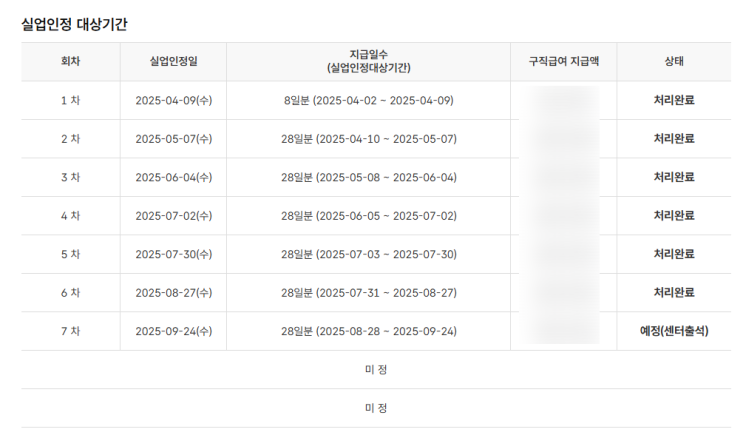Screen dimensions: 743x435
Task: Click the 실업인정일 column header
Action: point(173,62)
